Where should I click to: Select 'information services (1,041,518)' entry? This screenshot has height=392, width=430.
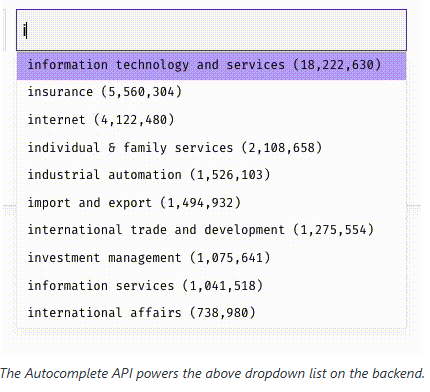click(x=211, y=286)
